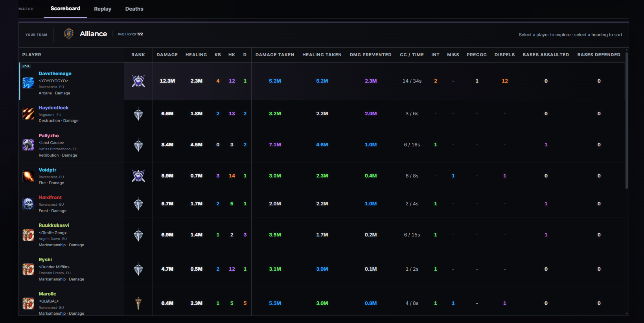Sort by the Dmg Prevented heading
The height and width of the screenshot is (323, 644).
tap(371, 55)
